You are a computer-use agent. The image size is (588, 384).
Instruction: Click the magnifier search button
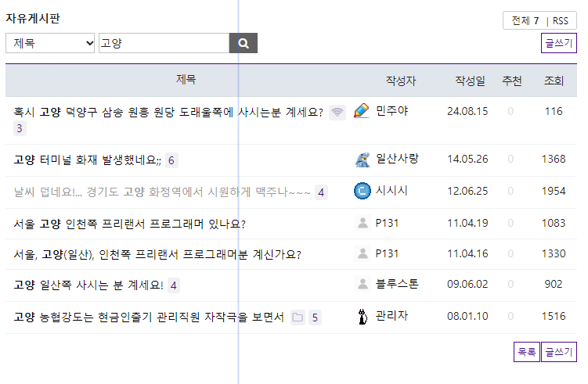pos(243,44)
